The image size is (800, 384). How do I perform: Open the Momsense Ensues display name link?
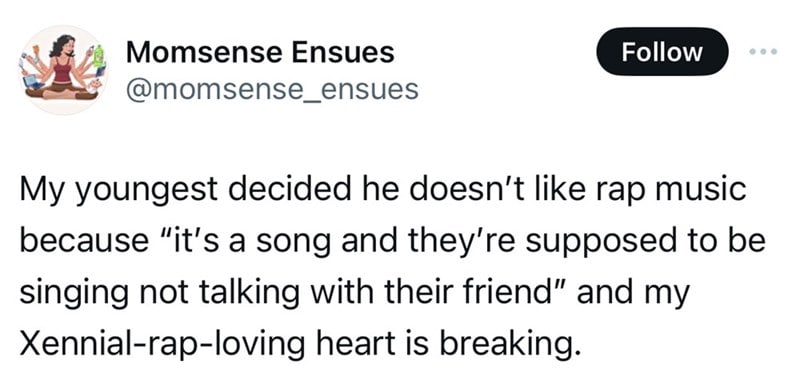point(260,52)
